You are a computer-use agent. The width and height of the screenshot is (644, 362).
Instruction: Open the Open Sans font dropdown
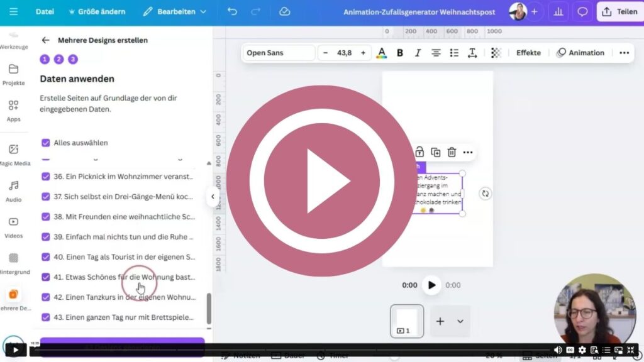(x=279, y=53)
